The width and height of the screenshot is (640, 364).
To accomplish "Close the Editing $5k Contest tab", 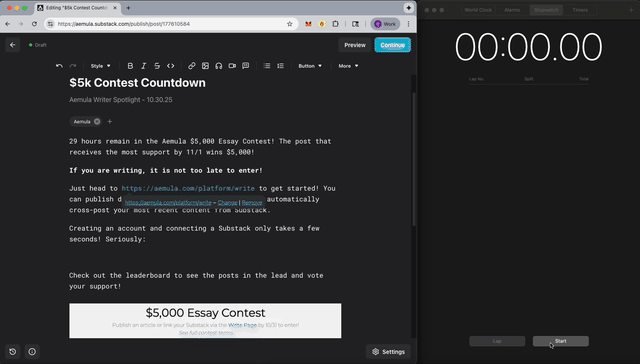I will [115, 8].
